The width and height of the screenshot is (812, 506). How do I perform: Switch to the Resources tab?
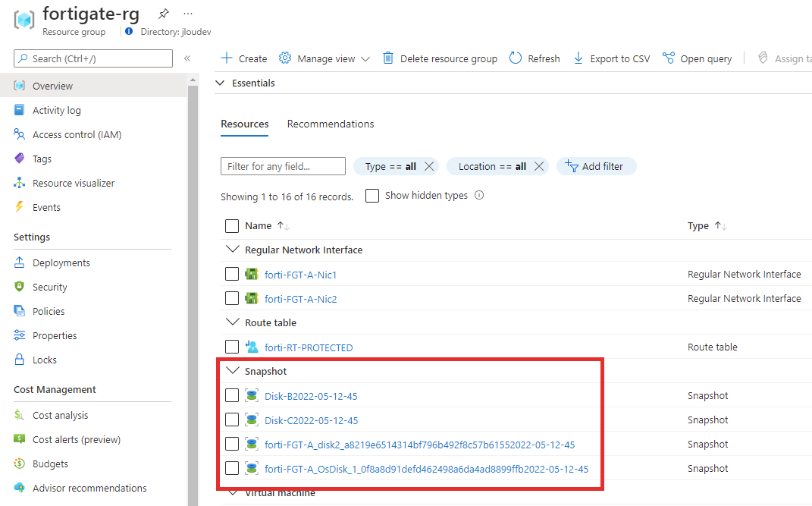(244, 124)
